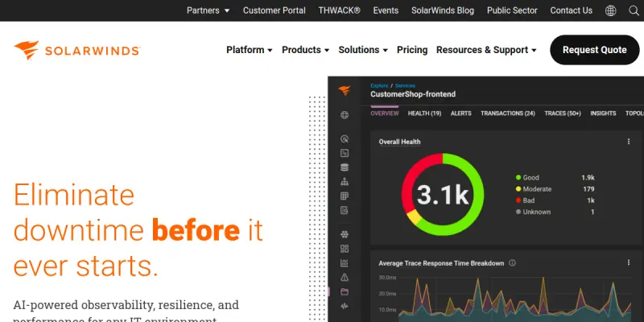Click yellow Moderate legend dot
The width and height of the screenshot is (644, 322).
[518, 189]
